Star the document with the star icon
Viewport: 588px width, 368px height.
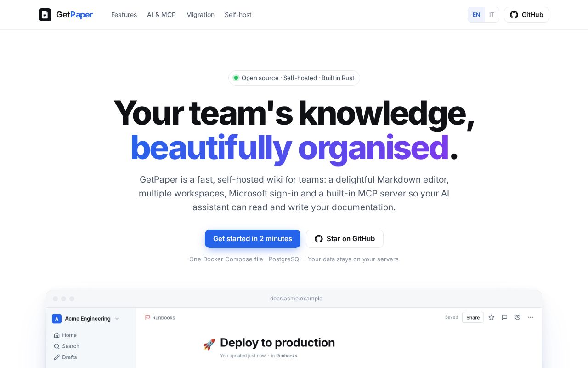pyautogui.click(x=492, y=317)
